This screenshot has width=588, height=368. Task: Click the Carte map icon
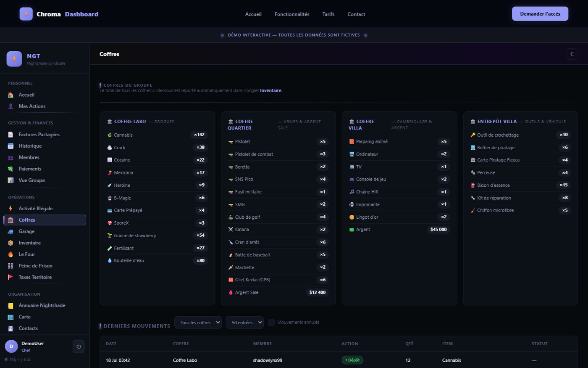tap(10, 317)
